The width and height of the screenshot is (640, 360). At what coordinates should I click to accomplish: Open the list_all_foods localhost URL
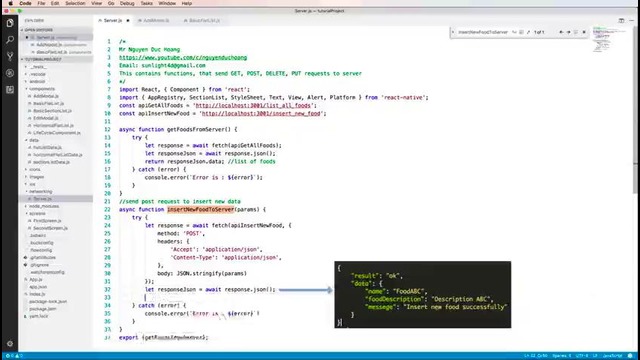tap(253, 105)
